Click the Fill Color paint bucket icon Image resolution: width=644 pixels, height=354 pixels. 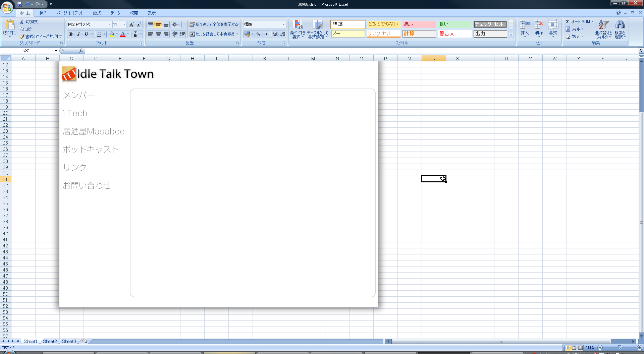coord(112,34)
